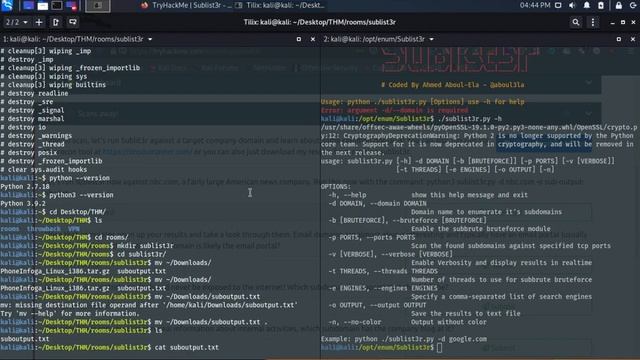Click the '-h, --help' option line

[428, 195]
